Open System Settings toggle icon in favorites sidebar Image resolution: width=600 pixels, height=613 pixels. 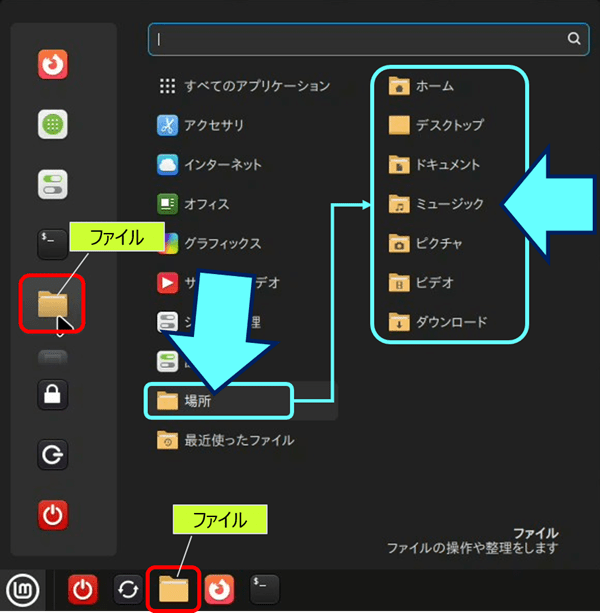click(x=53, y=185)
